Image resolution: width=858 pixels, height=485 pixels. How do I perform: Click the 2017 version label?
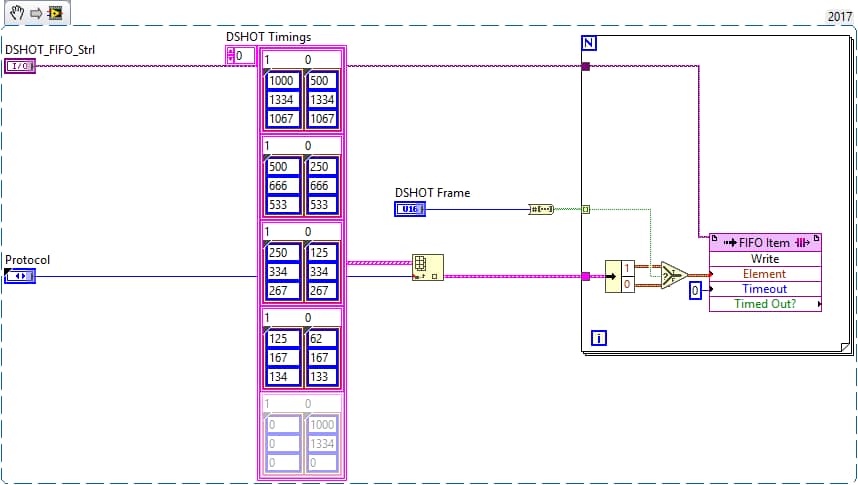pos(839,16)
